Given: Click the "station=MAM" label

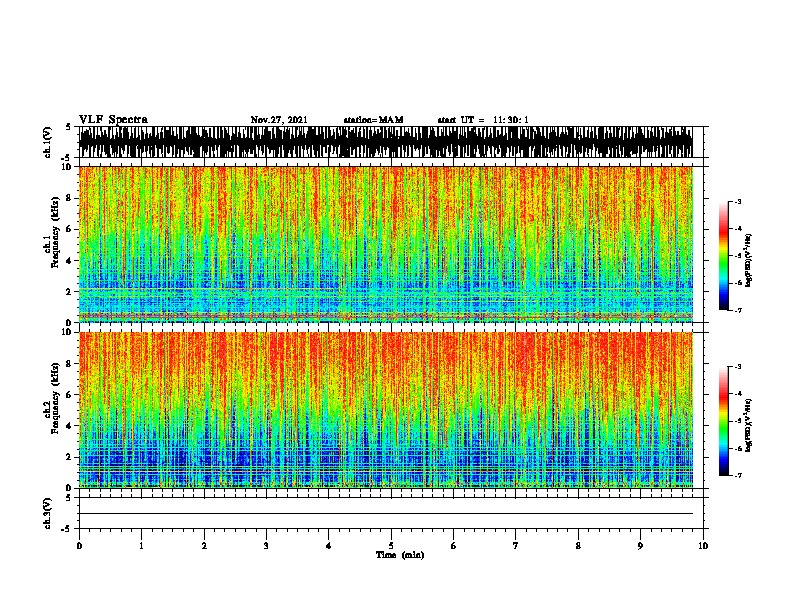Looking at the screenshot, I should [373, 120].
